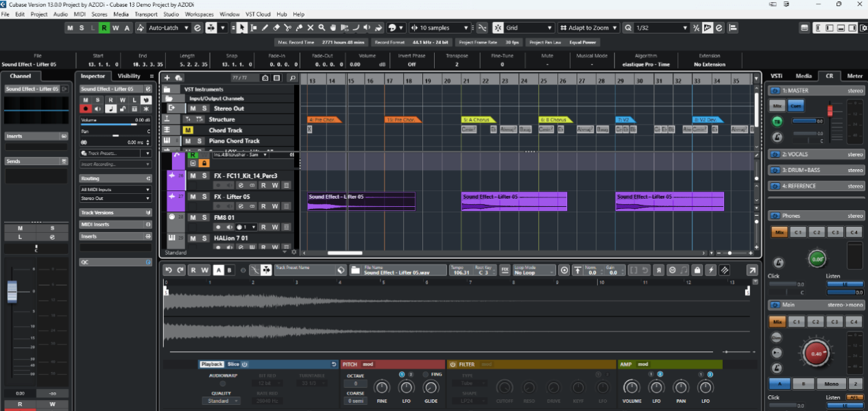Switch to the Meter tab
868x411 pixels.
(855, 76)
